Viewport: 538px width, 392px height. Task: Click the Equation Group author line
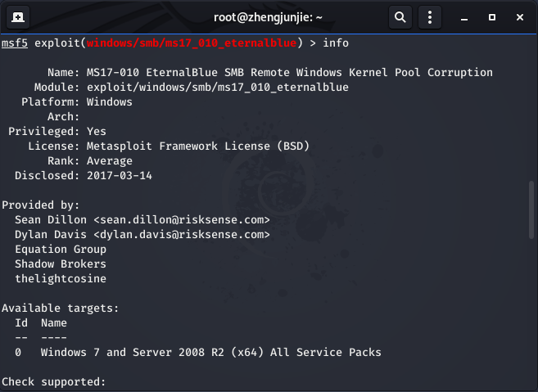(61, 250)
